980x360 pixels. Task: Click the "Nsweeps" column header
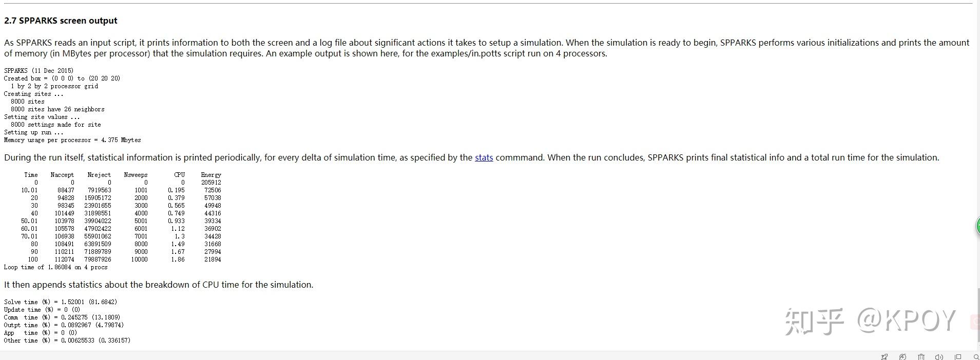point(136,175)
